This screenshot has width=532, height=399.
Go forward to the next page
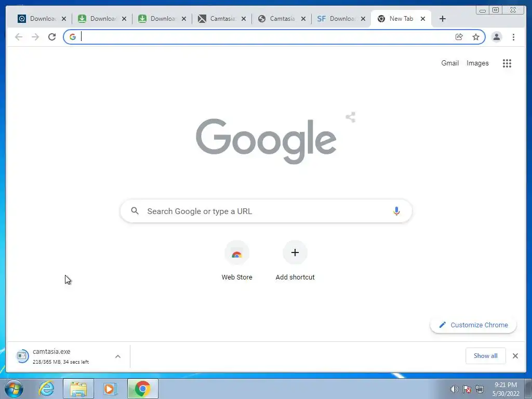pyautogui.click(x=35, y=37)
